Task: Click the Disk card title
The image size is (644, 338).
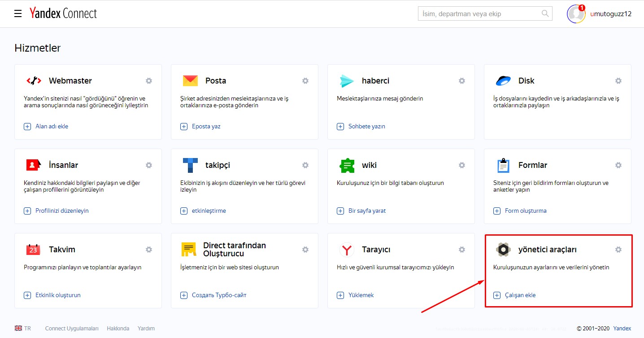Action: click(x=527, y=81)
